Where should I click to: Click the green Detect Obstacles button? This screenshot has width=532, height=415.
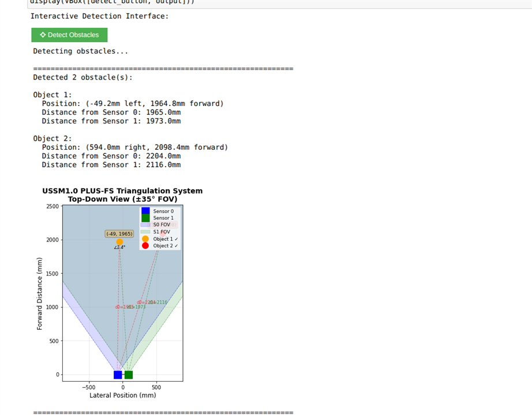pyautogui.click(x=69, y=35)
